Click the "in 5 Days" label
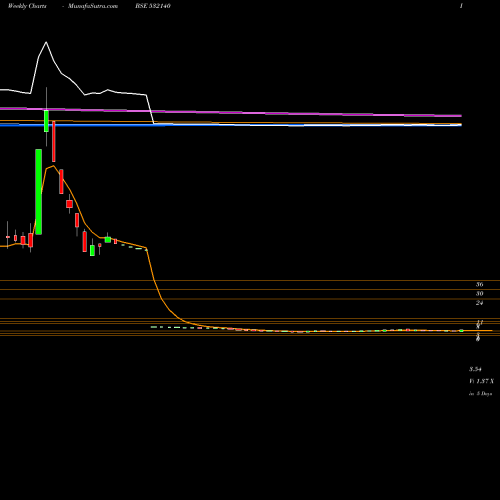 pos(480,394)
